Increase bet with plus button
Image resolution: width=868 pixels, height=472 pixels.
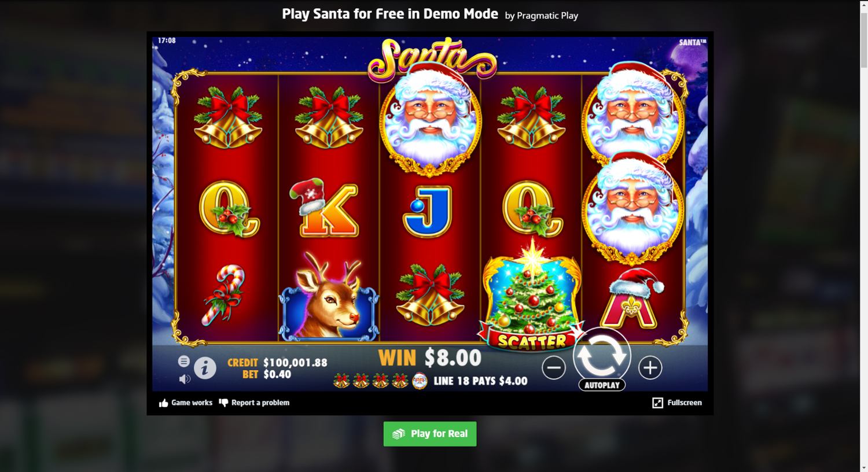click(650, 368)
